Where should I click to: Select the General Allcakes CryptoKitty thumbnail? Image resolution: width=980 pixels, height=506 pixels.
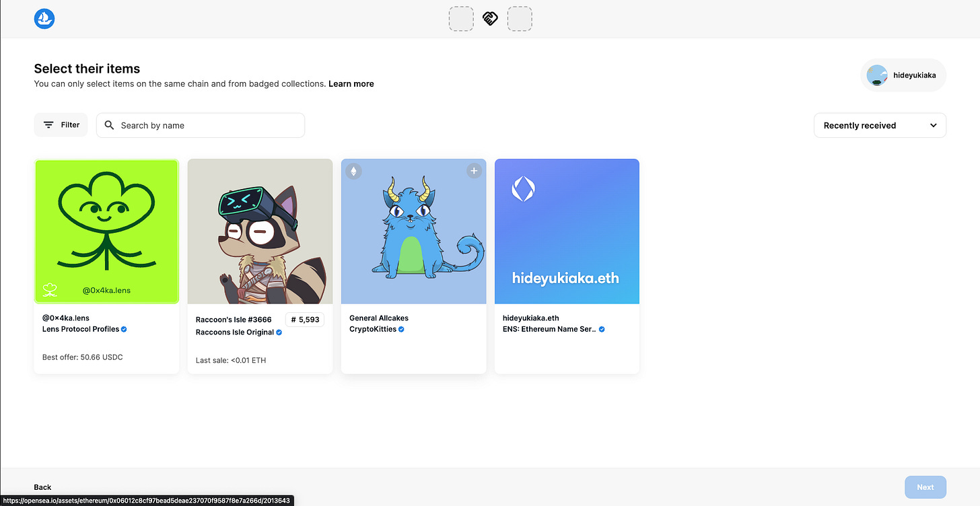click(x=413, y=231)
